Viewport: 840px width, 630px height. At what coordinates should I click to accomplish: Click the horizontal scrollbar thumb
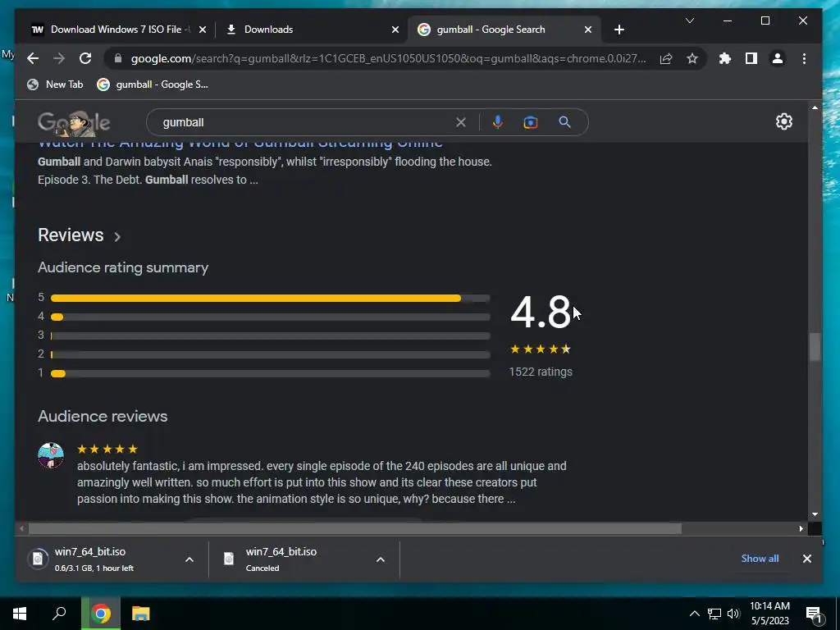354,529
